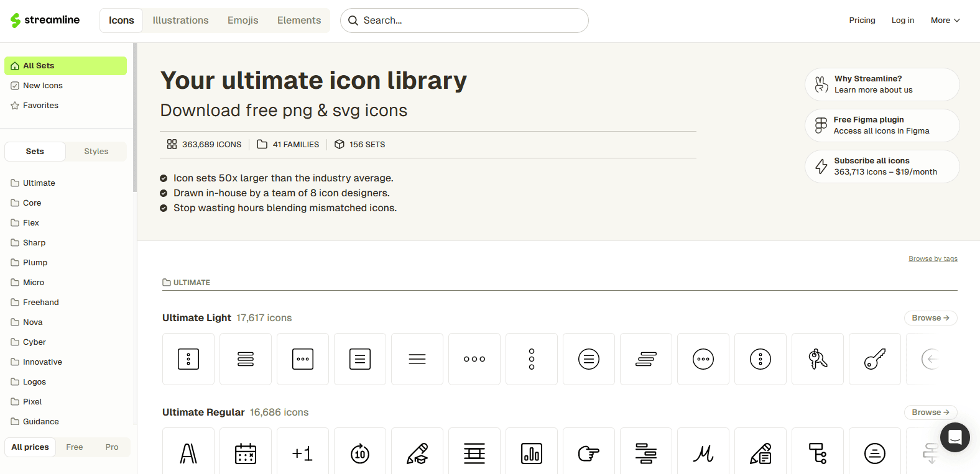Select the Icons tab
The height and width of the screenshot is (474, 980).
[x=121, y=21]
